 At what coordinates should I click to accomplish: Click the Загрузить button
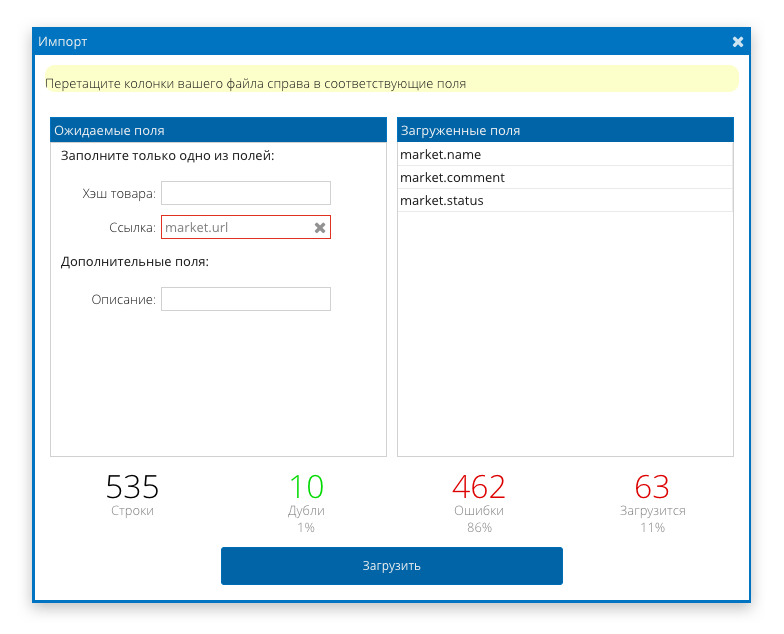392,566
